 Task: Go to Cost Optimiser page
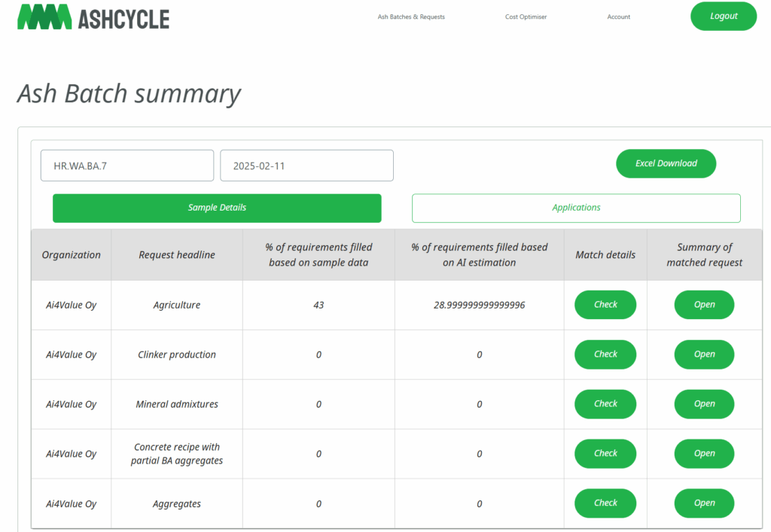point(526,17)
